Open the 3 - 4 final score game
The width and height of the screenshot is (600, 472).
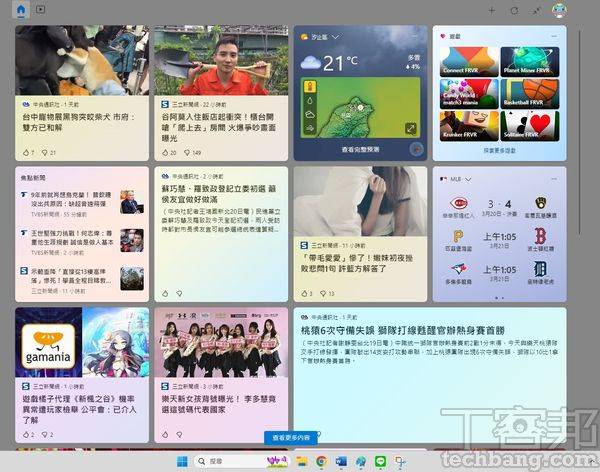click(x=499, y=207)
